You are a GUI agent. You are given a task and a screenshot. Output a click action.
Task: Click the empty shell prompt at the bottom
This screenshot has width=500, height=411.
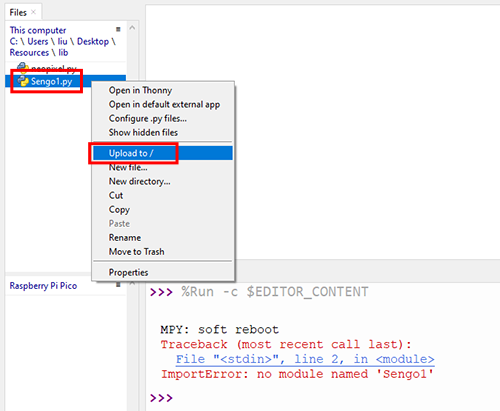pos(161,398)
